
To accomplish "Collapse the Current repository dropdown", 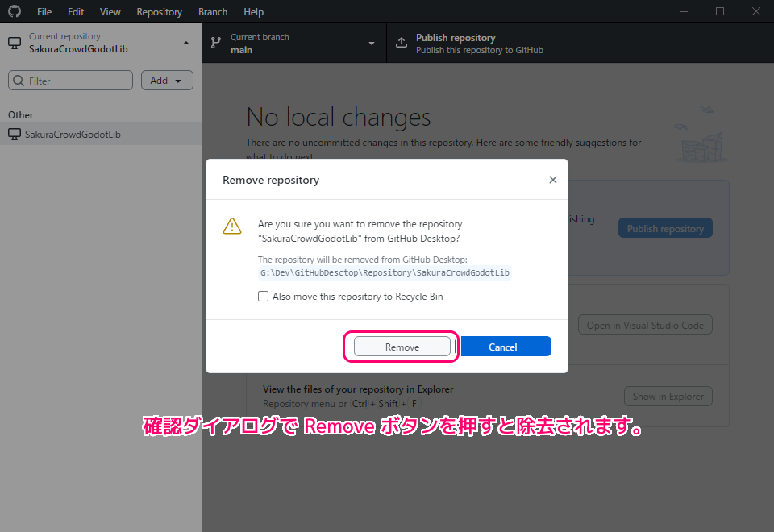I will coord(101,43).
